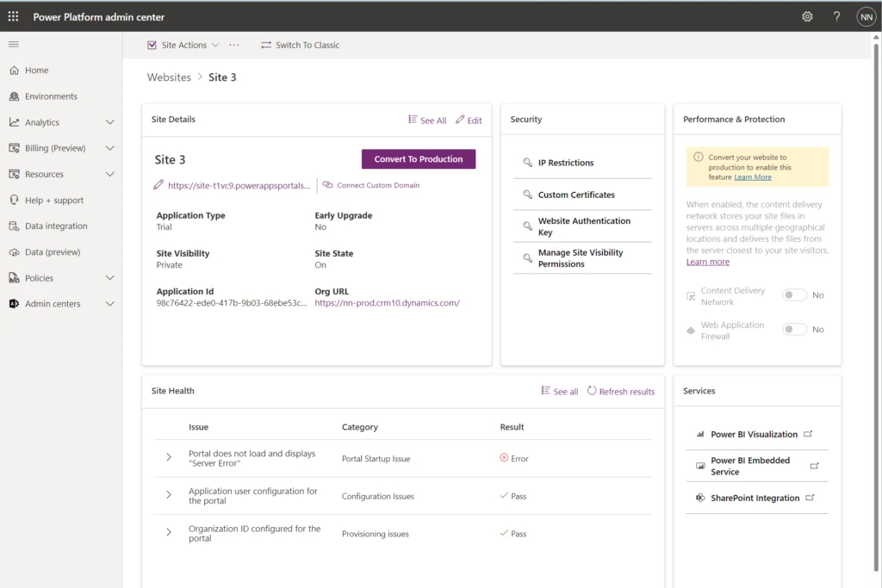Collapse the sidebar with the hamburger icon
The height and width of the screenshot is (588, 882).
13,44
